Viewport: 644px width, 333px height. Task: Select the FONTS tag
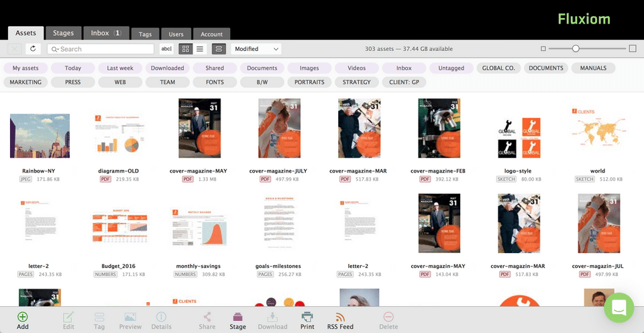[215, 82]
